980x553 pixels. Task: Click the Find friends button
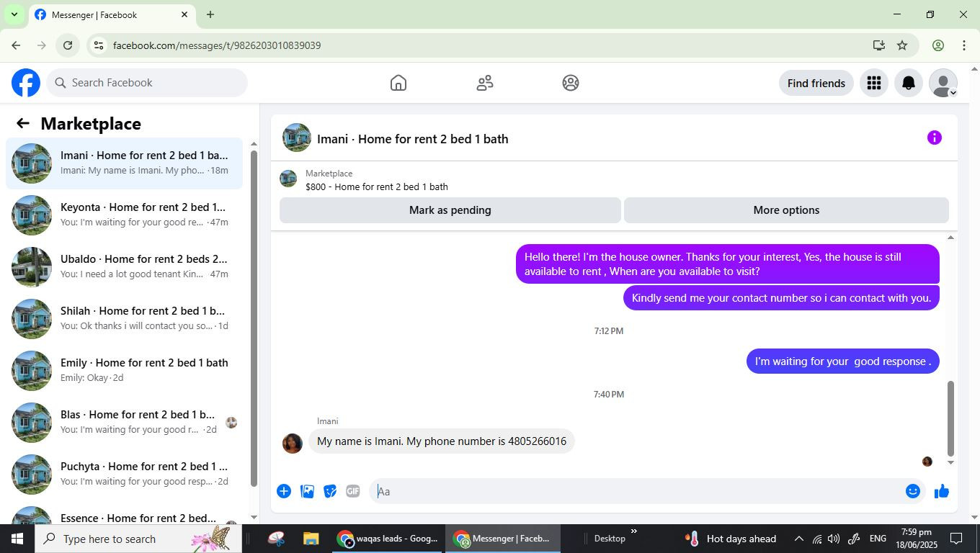(x=816, y=83)
